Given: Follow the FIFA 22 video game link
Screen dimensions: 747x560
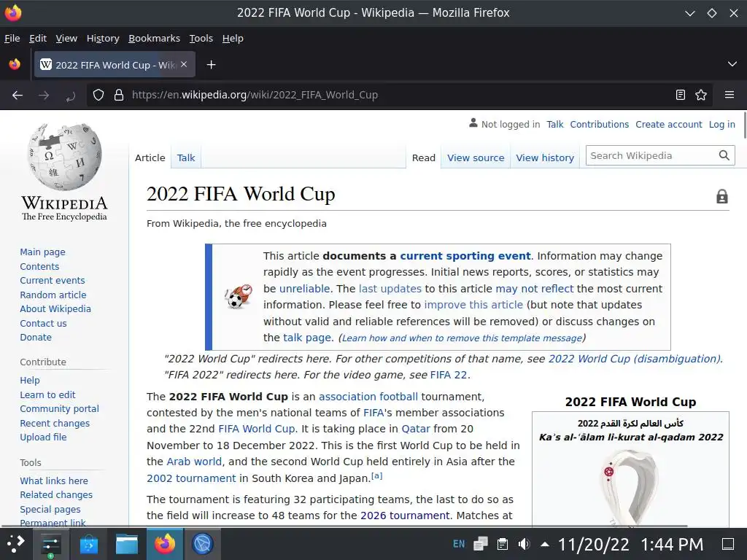Looking at the screenshot, I should pos(449,375).
